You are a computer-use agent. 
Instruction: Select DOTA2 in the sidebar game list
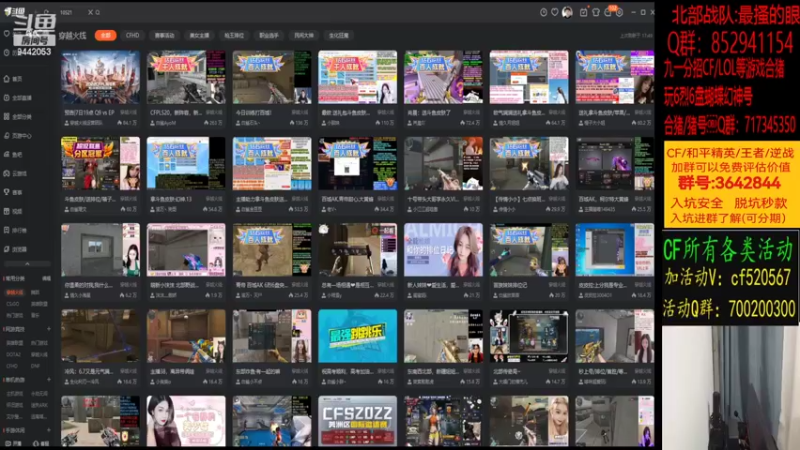(x=14, y=354)
